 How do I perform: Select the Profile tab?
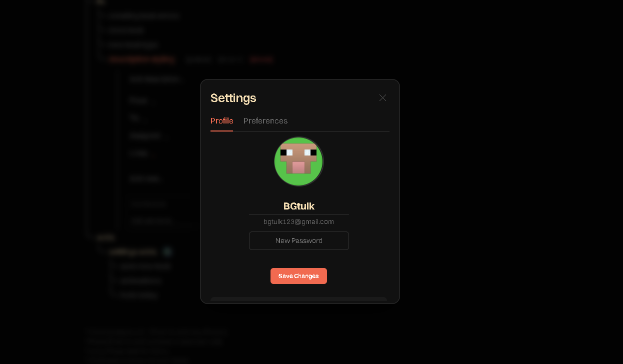click(222, 121)
